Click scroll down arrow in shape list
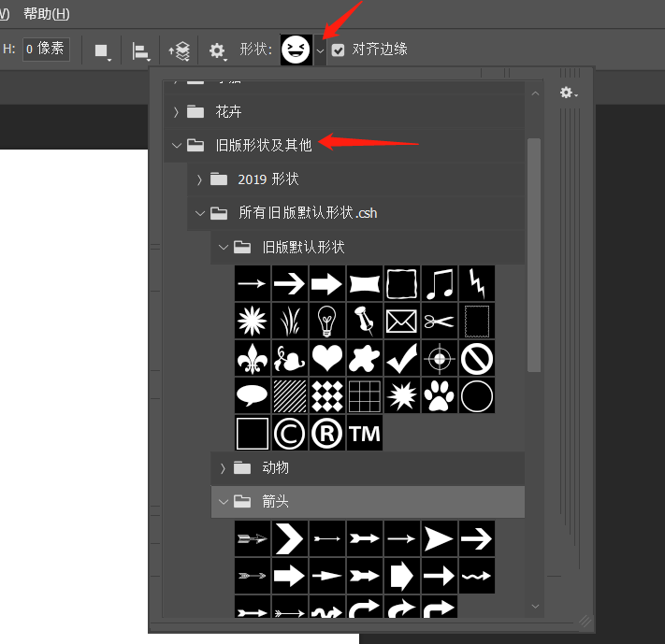Screen dimensions: 665x644 click(x=535, y=607)
